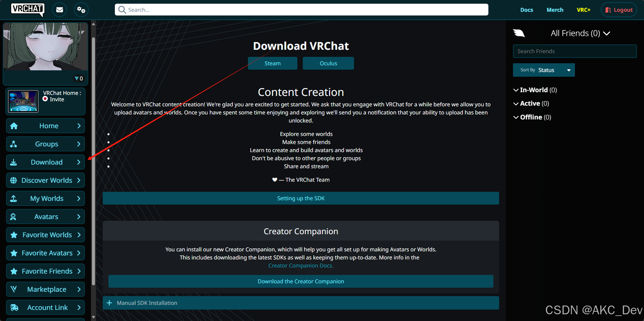Open Favorite Friends menu item
644x321 pixels.
(x=45, y=271)
